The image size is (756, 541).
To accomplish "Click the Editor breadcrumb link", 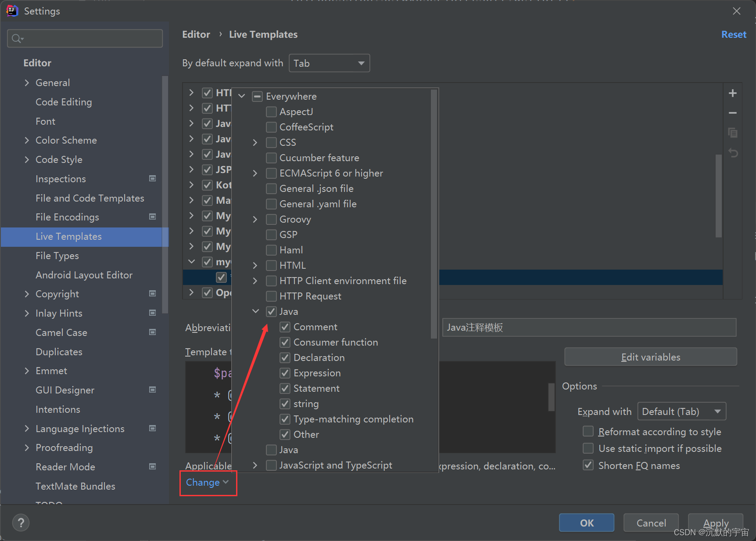I will (196, 34).
